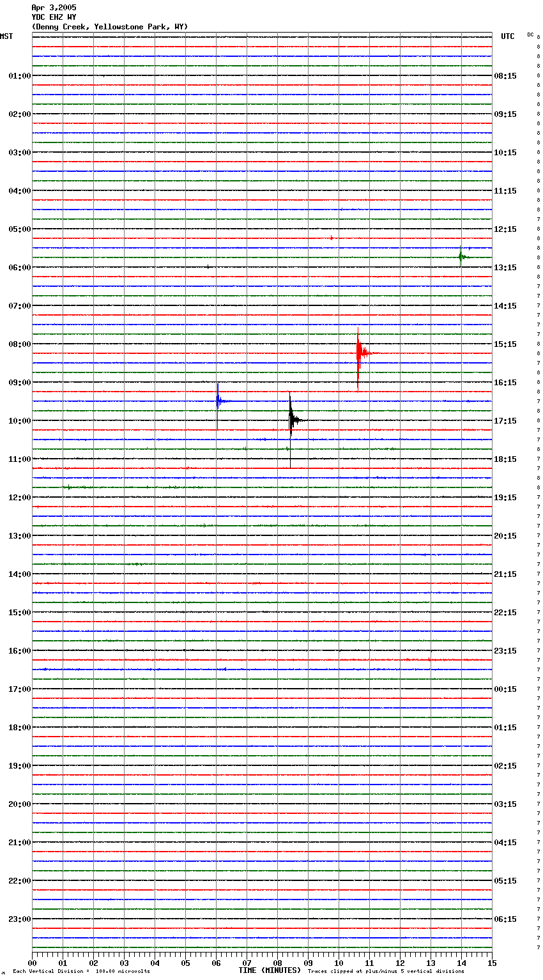Click the 04:15 UTC row label
Image resolution: width=543 pixels, height=980 pixels.
click(505, 843)
